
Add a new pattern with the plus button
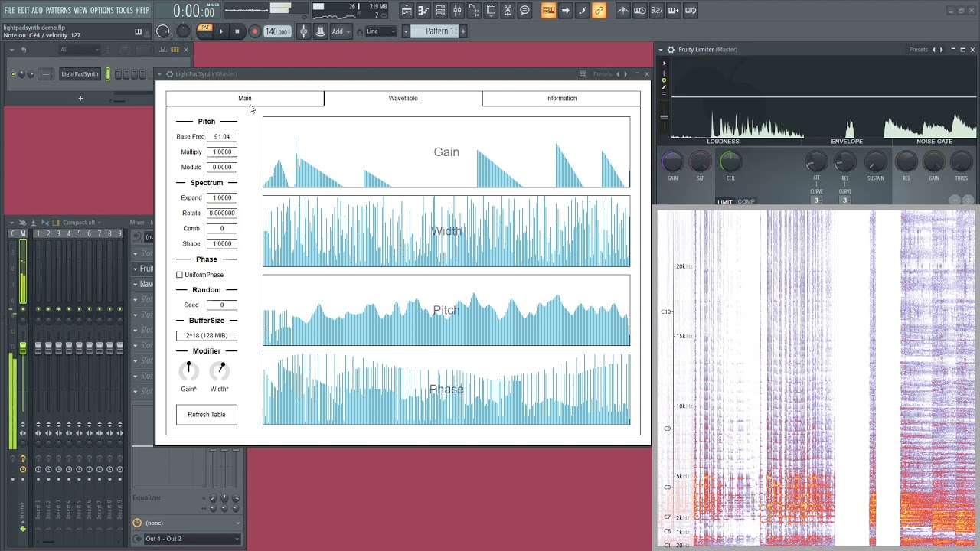click(x=462, y=31)
